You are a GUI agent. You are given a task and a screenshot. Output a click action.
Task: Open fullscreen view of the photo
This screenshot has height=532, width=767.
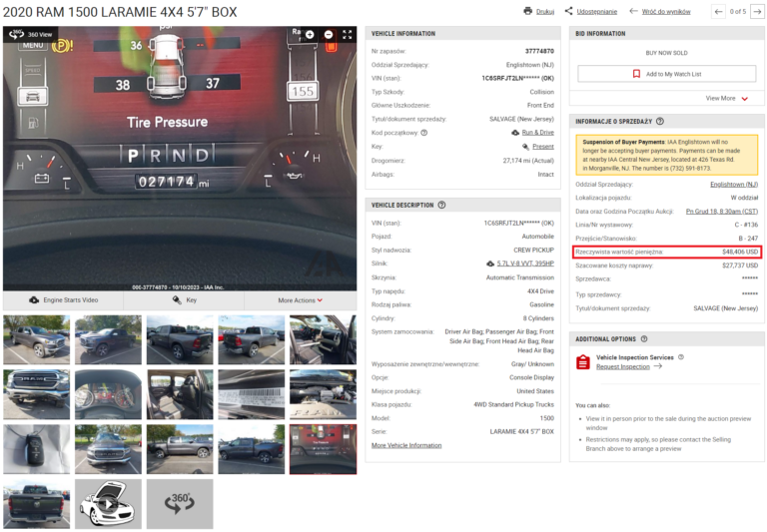point(347,35)
